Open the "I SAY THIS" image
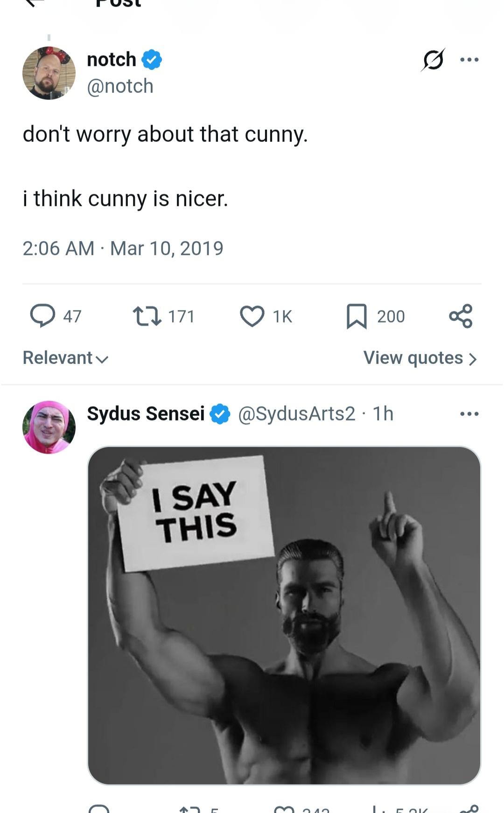 284,615
